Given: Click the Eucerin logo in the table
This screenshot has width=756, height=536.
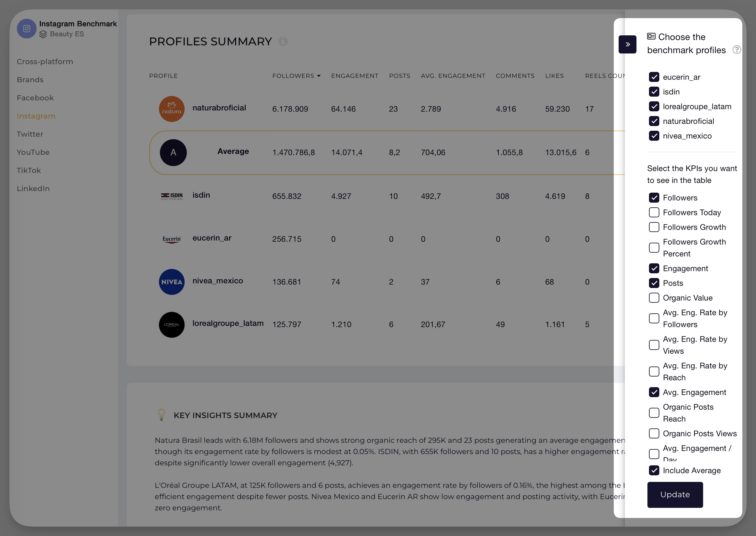Looking at the screenshot, I should point(172,239).
